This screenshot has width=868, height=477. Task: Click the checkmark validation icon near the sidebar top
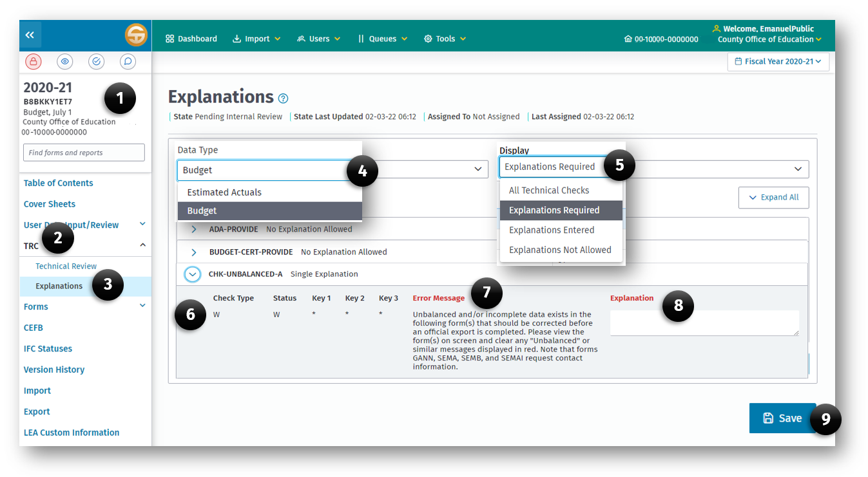(x=96, y=61)
